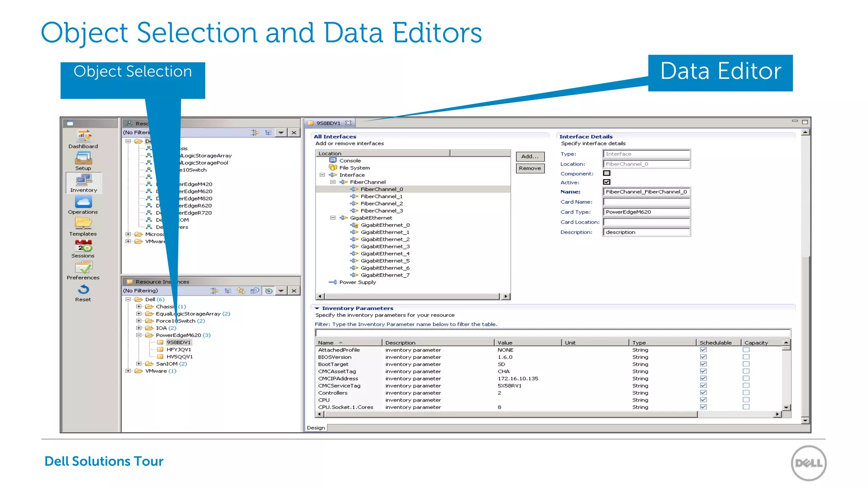Image resolution: width=868 pixels, height=488 pixels.
Task: Click the HFYJQV1 resource instance icon
Action: coord(160,349)
